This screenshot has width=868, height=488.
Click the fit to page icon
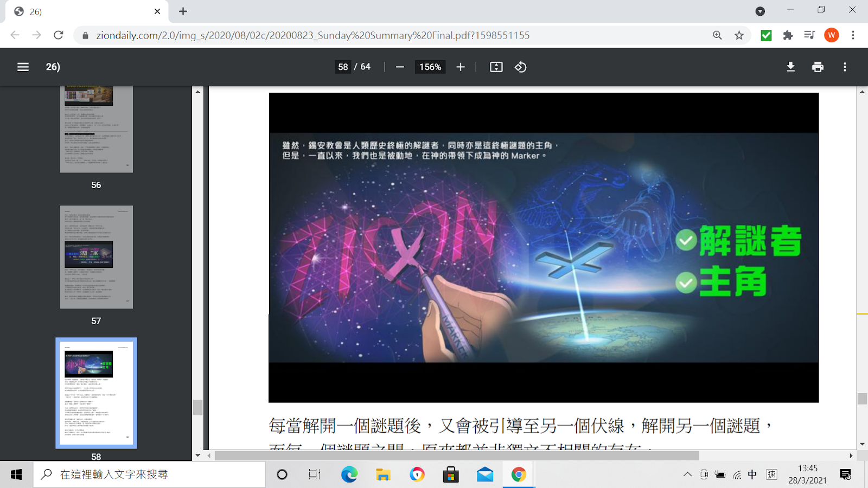(496, 67)
